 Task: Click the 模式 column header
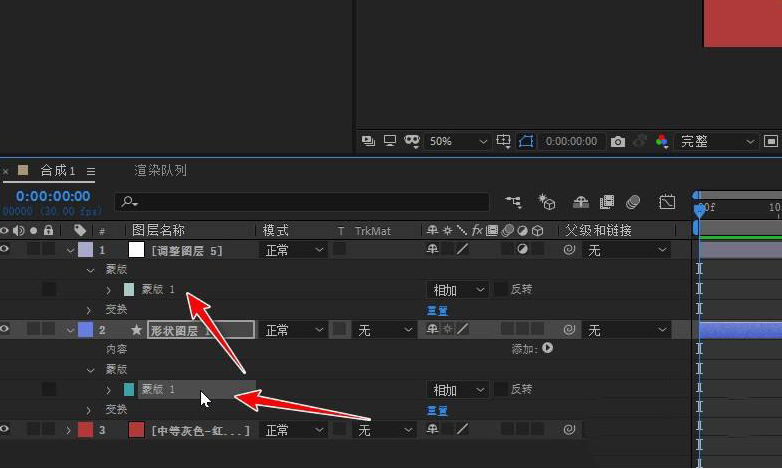[x=276, y=230]
